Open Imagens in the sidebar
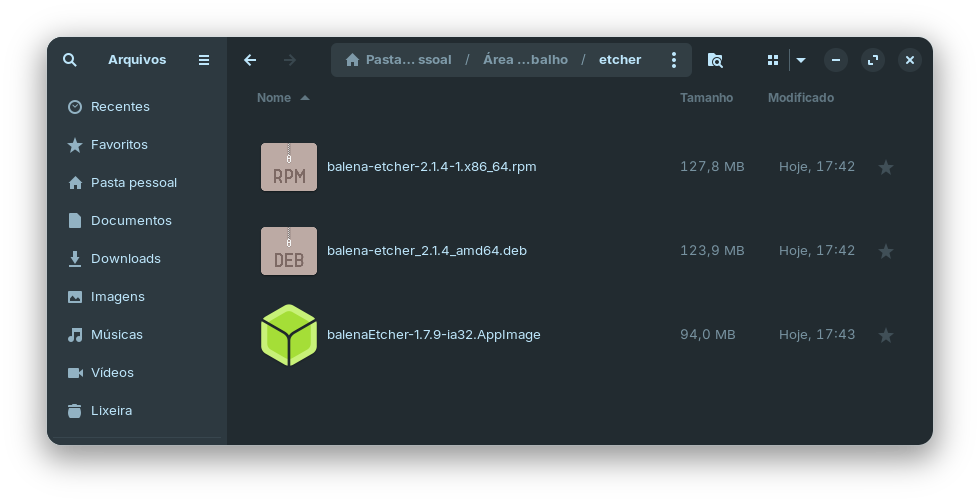Screen dimensions: 980x502 coord(137,297)
